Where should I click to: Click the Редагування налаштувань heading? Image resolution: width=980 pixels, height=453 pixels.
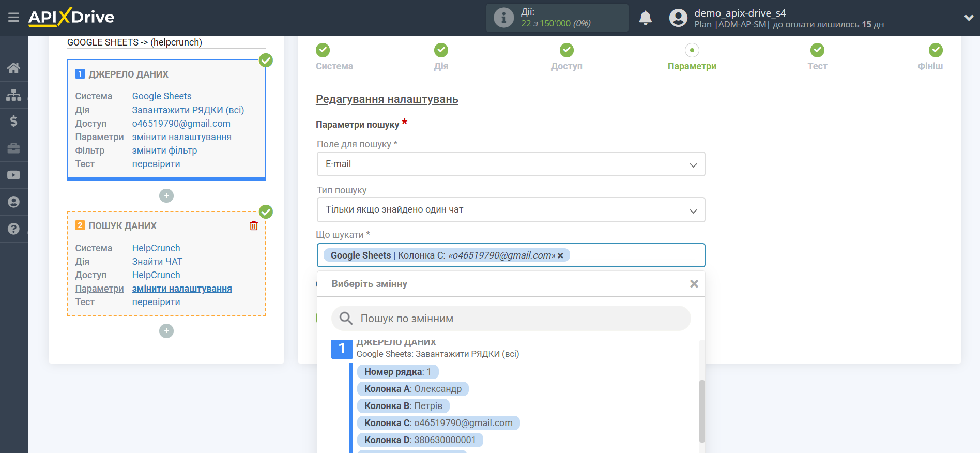(x=387, y=99)
